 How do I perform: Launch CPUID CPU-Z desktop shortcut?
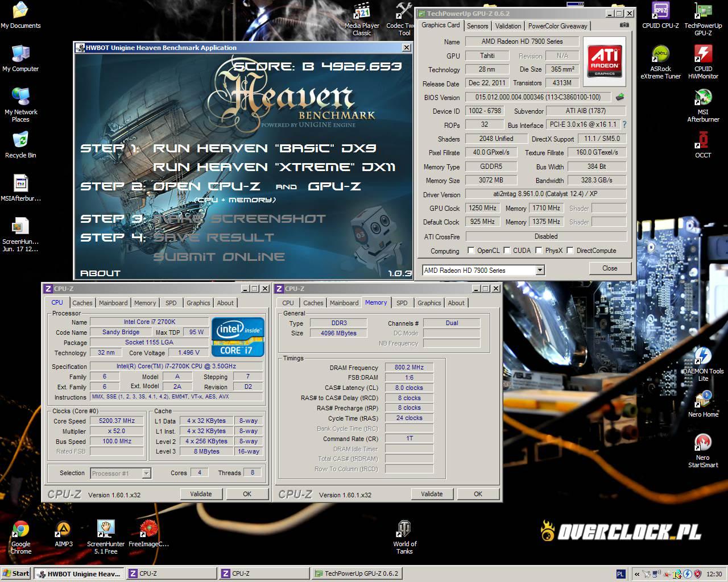[660, 15]
